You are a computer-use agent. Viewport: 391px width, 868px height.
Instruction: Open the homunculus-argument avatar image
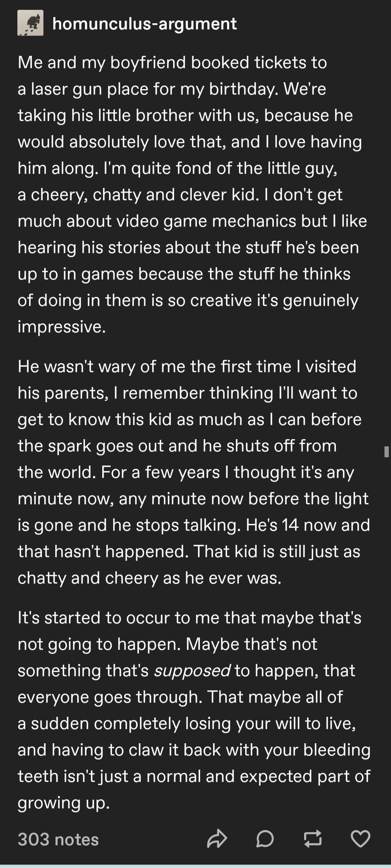30,23
